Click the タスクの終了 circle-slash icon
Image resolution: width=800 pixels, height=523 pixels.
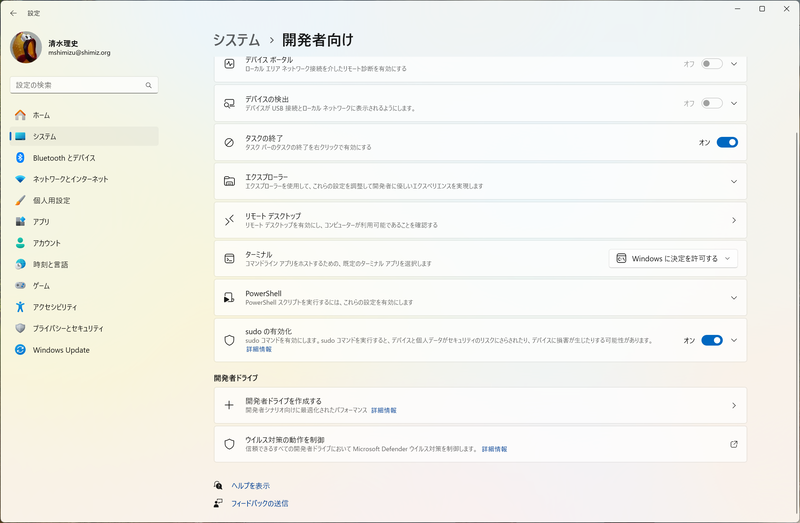(229, 142)
